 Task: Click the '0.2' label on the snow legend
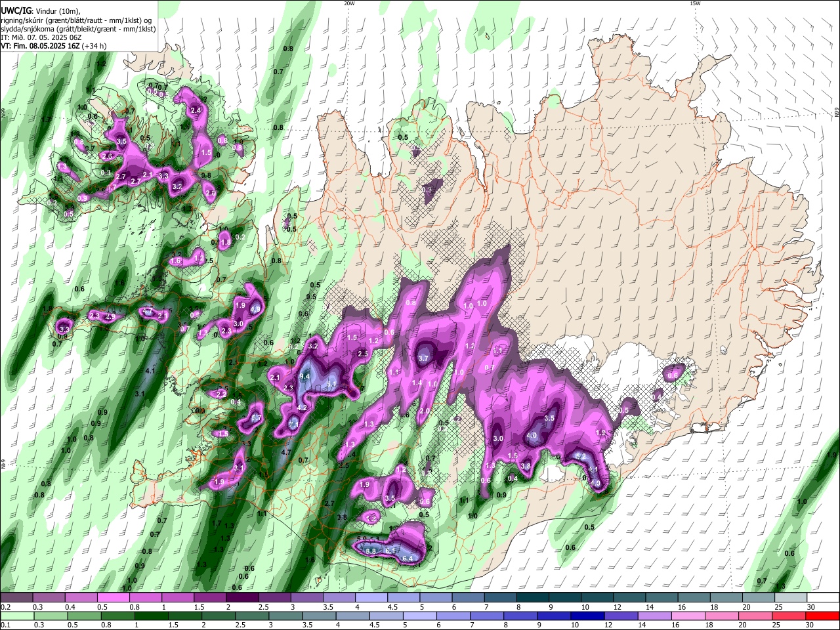point(5,607)
